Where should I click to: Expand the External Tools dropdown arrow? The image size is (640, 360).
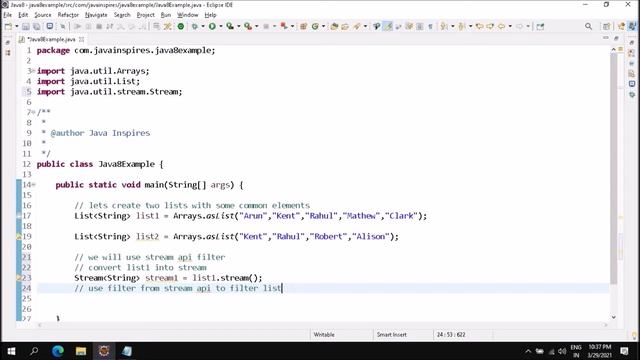(x=257, y=27)
